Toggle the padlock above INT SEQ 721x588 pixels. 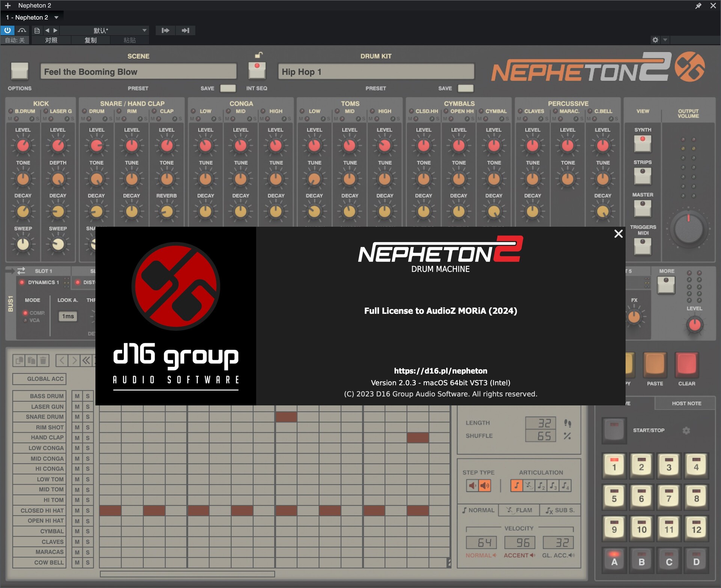point(259,55)
